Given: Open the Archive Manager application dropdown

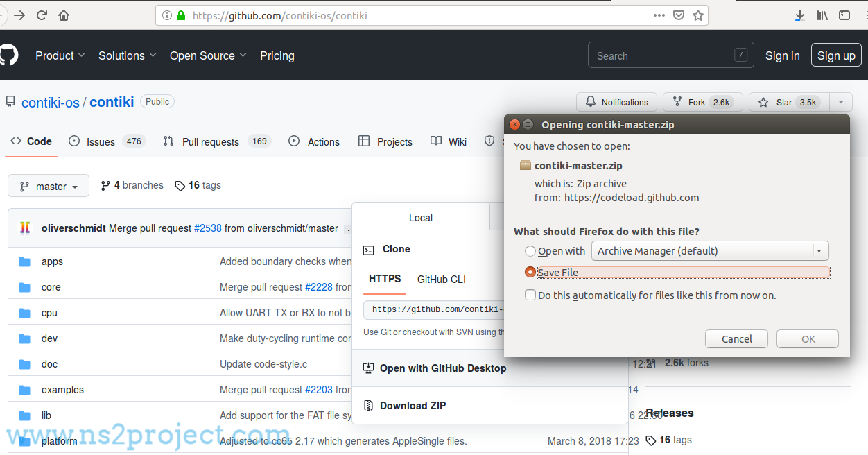Looking at the screenshot, I should click(x=710, y=251).
